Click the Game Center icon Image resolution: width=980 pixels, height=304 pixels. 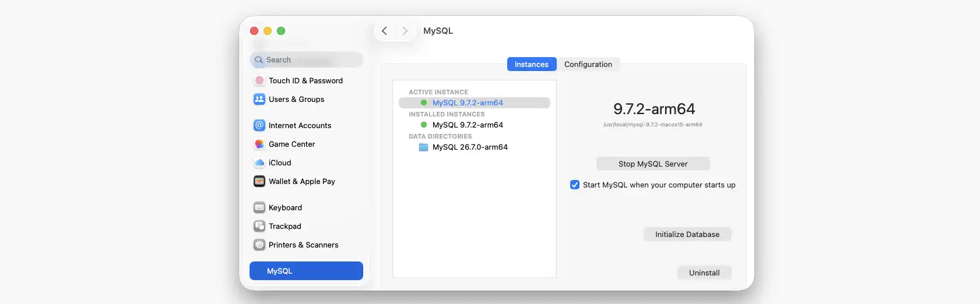click(259, 144)
